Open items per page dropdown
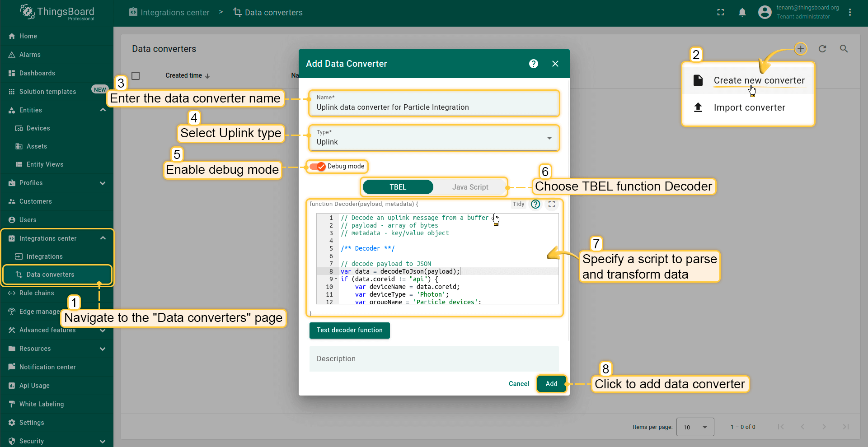868x447 pixels. pos(695,427)
